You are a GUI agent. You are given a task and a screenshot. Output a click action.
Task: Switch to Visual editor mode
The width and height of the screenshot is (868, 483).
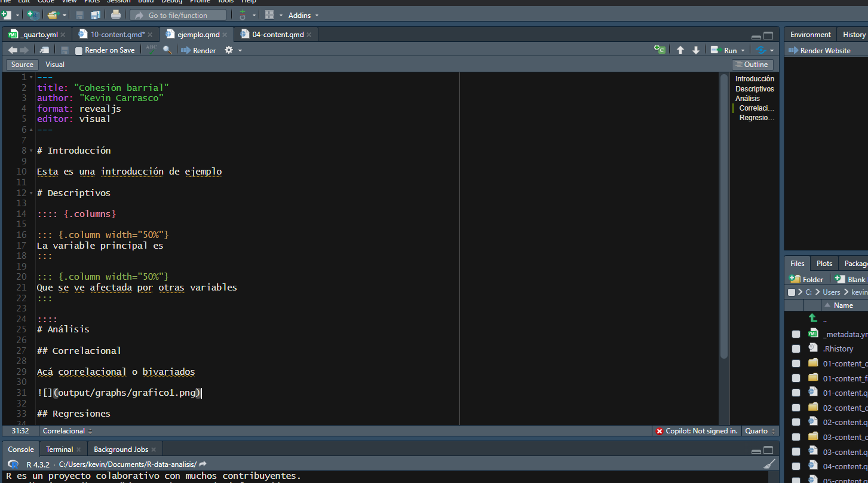click(55, 65)
